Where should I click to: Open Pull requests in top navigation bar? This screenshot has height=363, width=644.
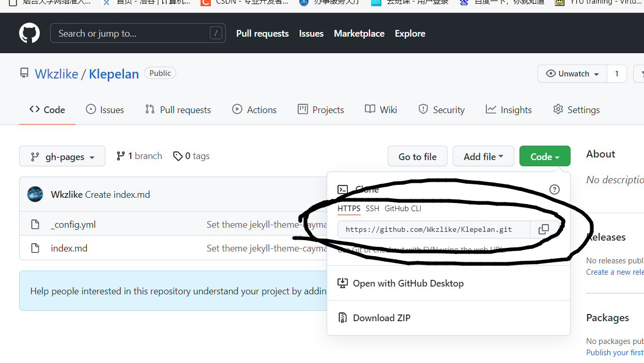(262, 34)
